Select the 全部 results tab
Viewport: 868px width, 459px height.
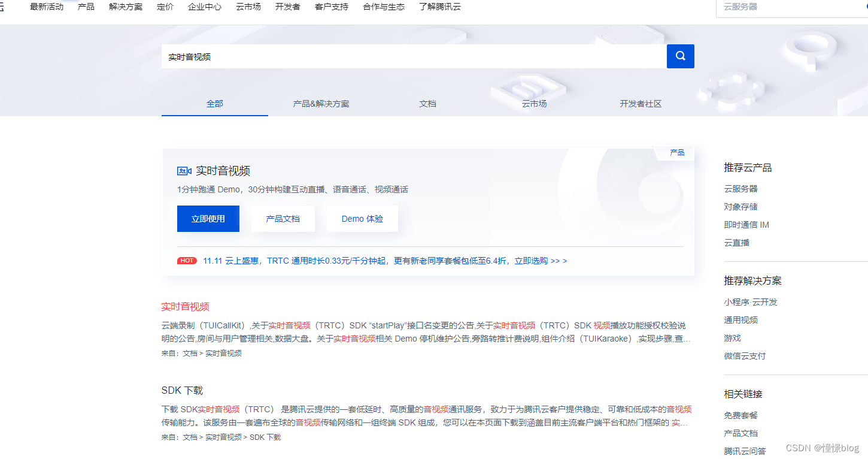pyautogui.click(x=215, y=104)
